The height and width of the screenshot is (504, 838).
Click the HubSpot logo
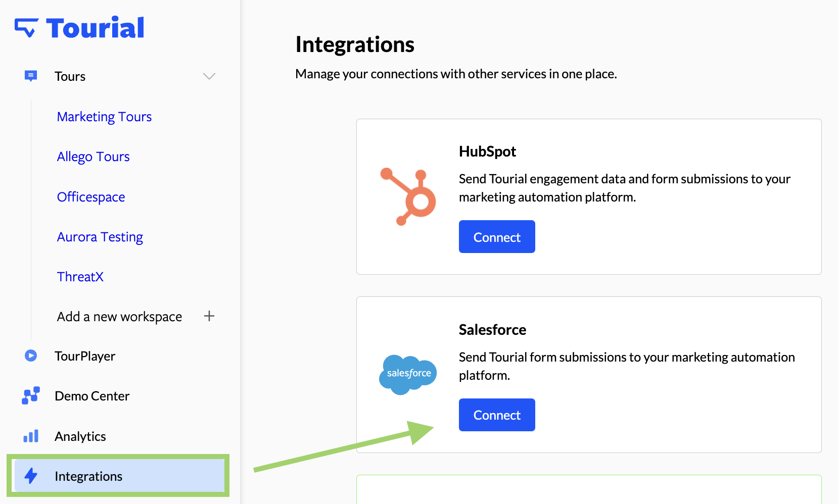pos(408,196)
